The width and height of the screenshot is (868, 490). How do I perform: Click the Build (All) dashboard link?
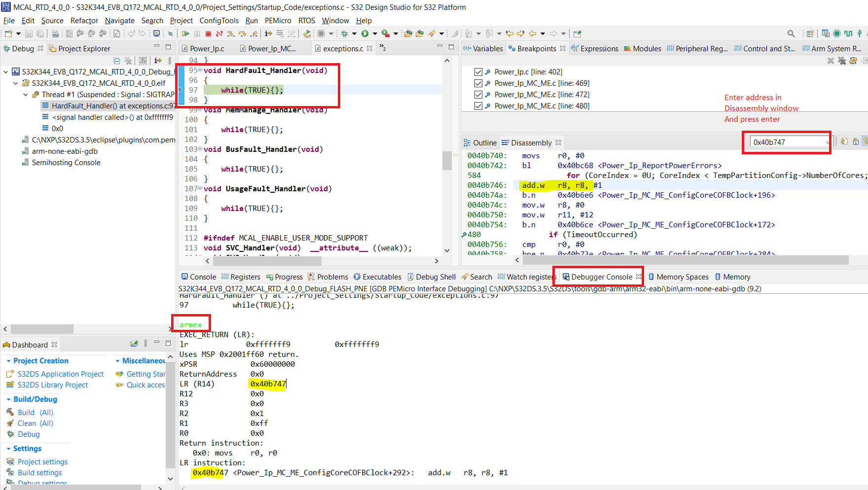pos(35,413)
